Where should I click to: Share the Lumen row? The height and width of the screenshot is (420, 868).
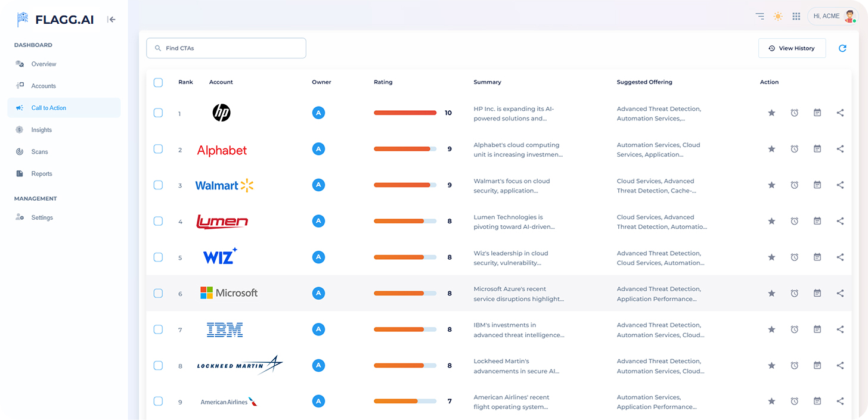(x=840, y=221)
